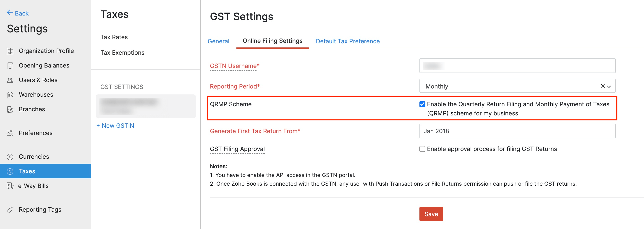644x229 pixels.
Task: Open the Reporting Period dropdown
Action: tap(608, 86)
